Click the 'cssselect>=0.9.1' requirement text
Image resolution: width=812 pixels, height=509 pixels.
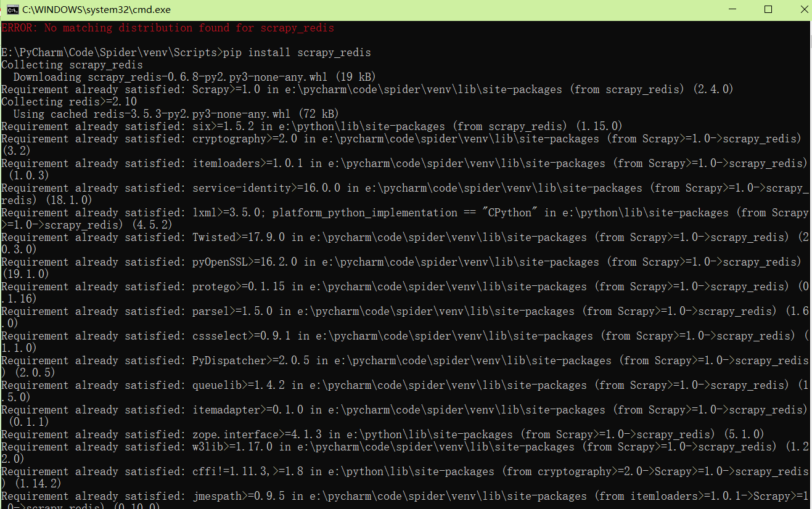pyautogui.click(x=242, y=336)
